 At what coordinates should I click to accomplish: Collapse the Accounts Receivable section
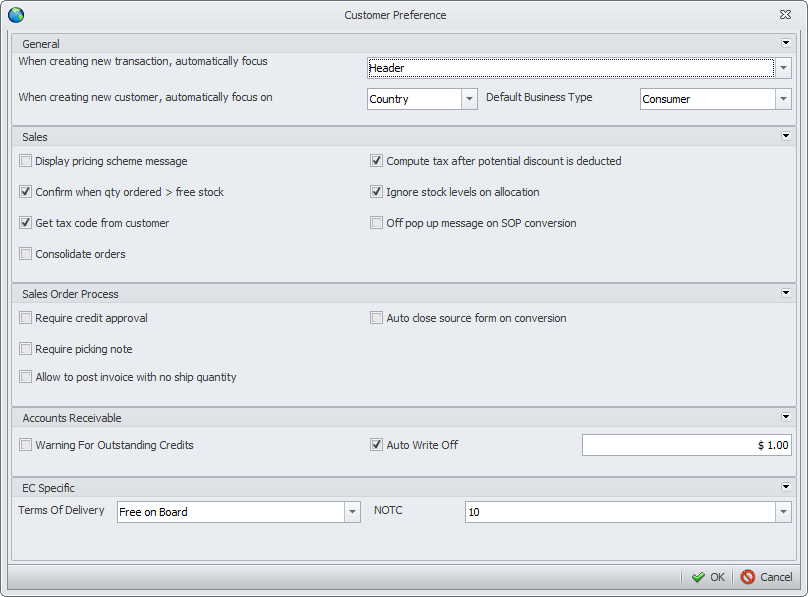786,417
